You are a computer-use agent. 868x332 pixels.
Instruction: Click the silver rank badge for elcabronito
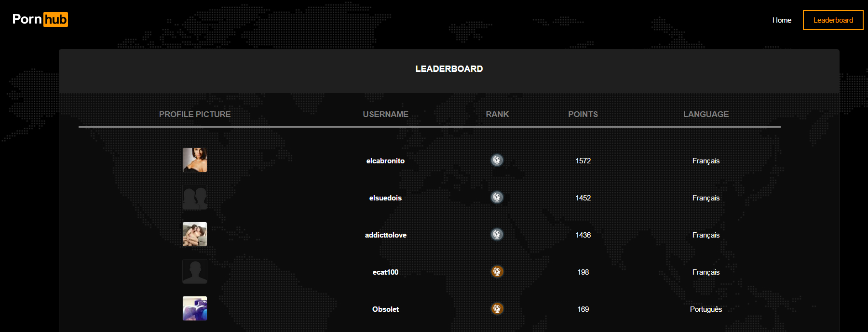497,160
